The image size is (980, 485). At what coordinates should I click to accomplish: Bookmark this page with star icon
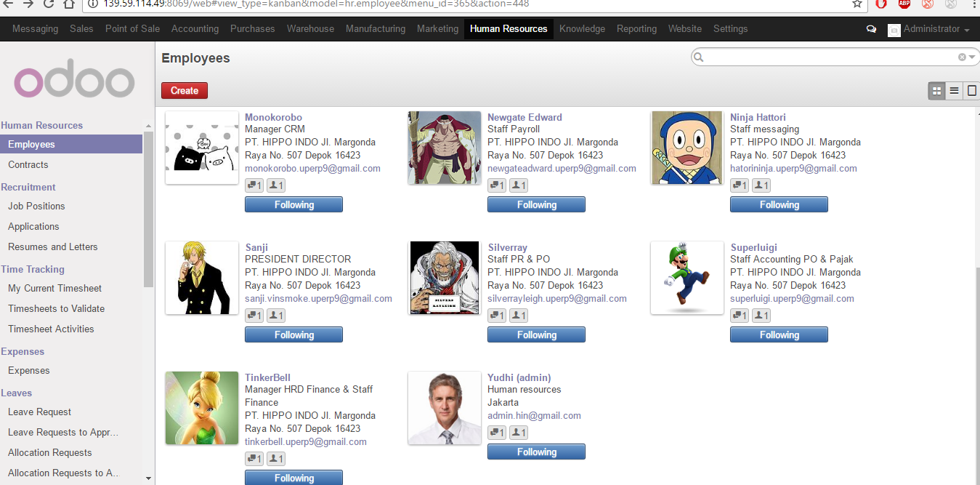(857, 4)
